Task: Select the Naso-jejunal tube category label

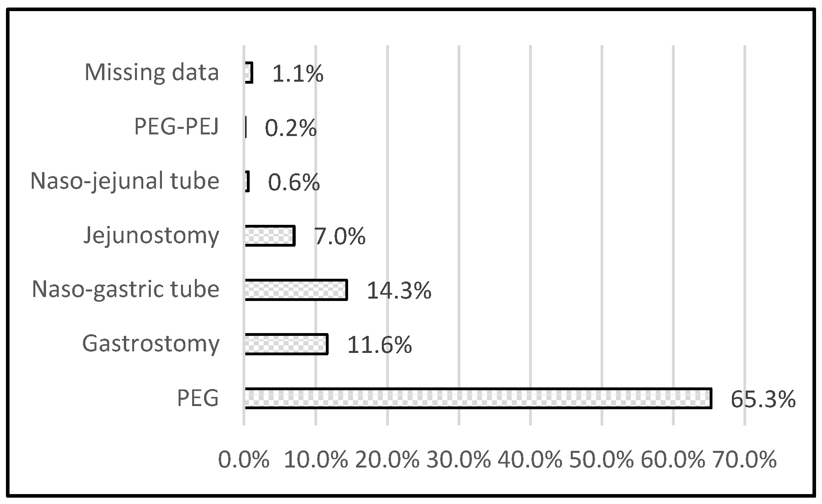Action: [125, 181]
